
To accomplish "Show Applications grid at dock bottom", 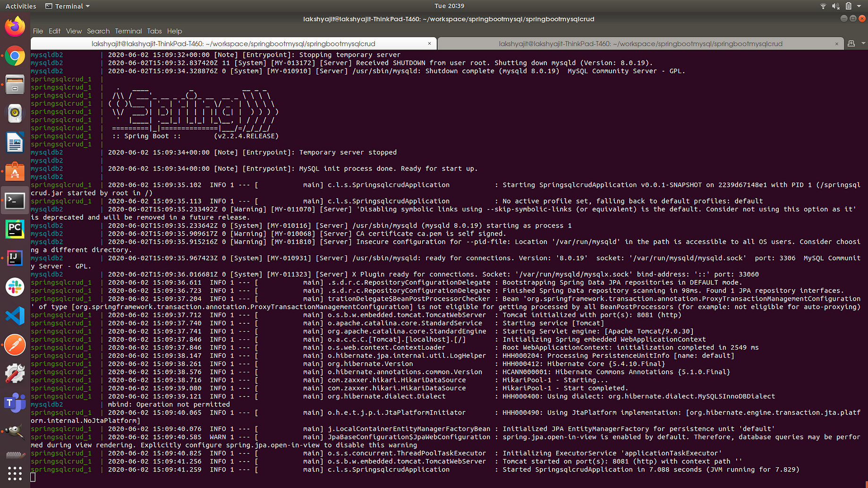I will click(15, 473).
